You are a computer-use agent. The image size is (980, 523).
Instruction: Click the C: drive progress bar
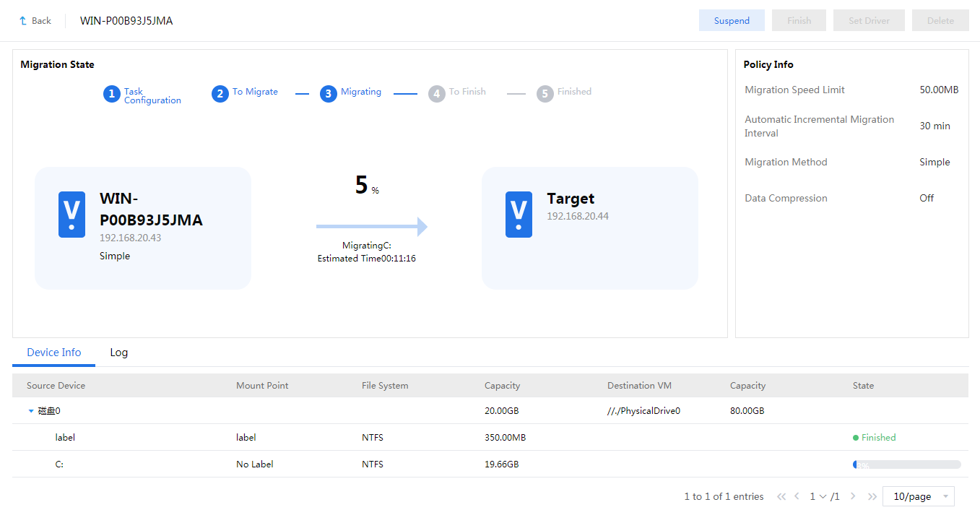click(906, 464)
